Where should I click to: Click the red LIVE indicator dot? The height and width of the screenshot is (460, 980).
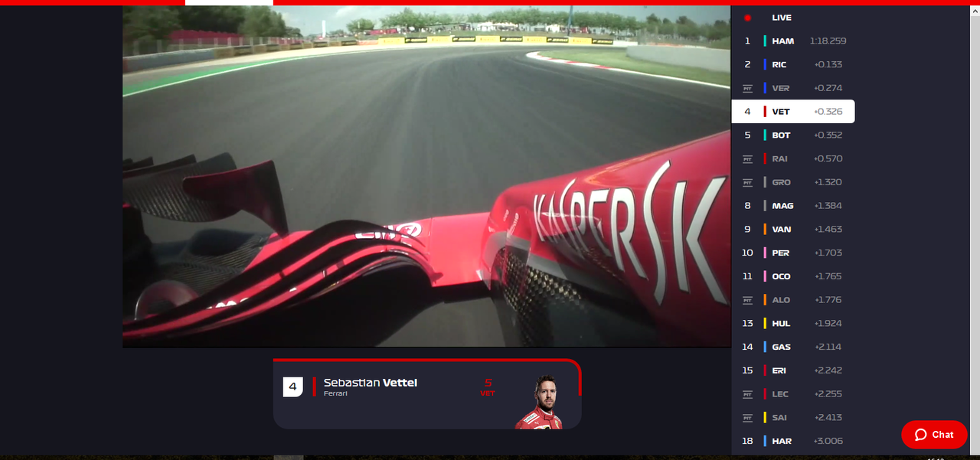point(747,18)
